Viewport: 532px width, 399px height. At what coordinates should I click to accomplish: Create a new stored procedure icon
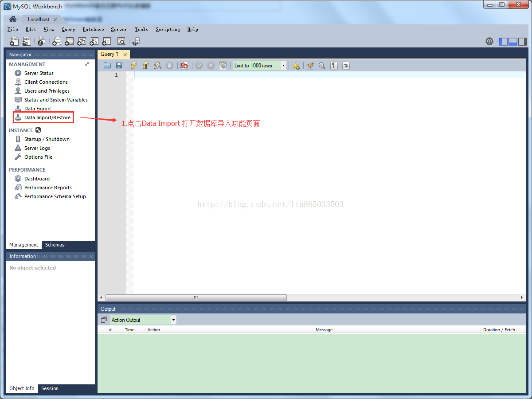[x=94, y=41]
